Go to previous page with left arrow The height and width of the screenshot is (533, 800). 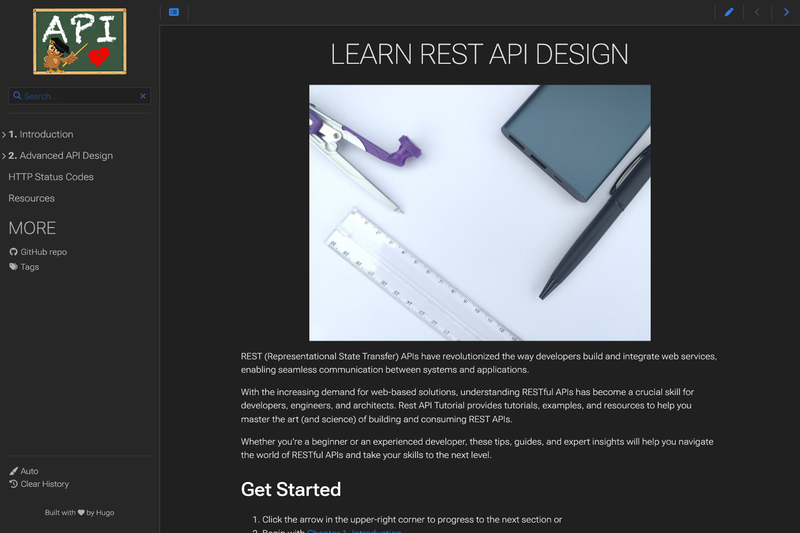tap(757, 12)
